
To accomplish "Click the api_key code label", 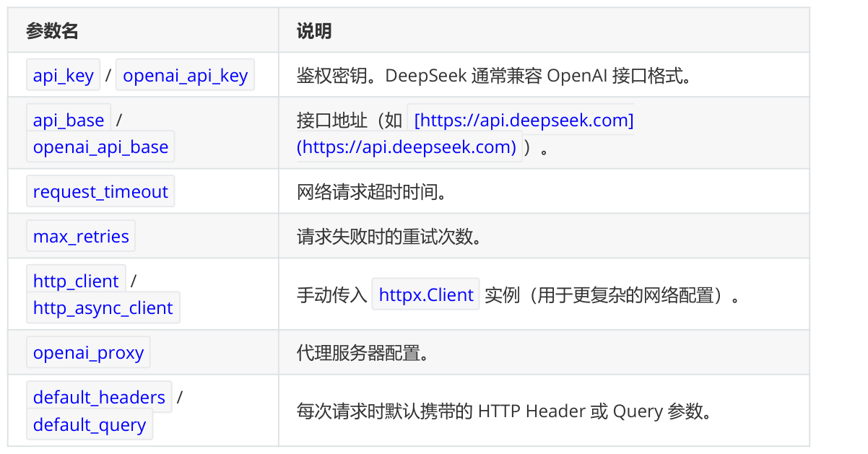I will [x=64, y=76].
